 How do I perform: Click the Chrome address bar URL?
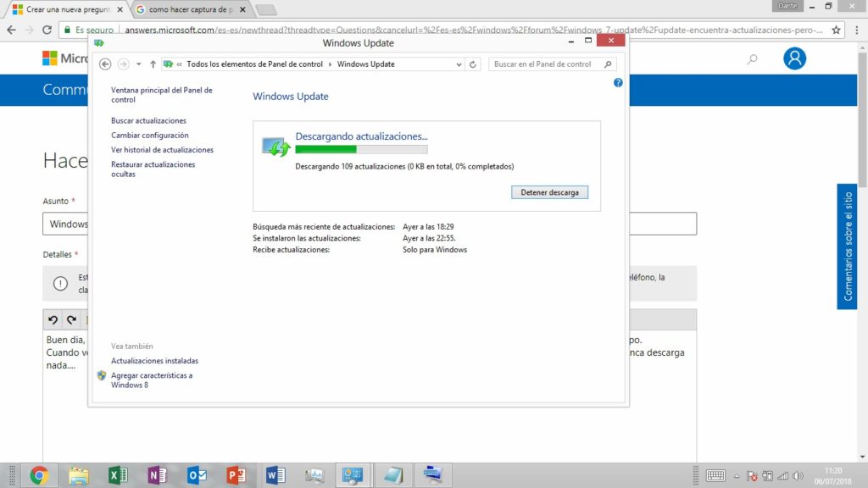(x=473, y=30)
